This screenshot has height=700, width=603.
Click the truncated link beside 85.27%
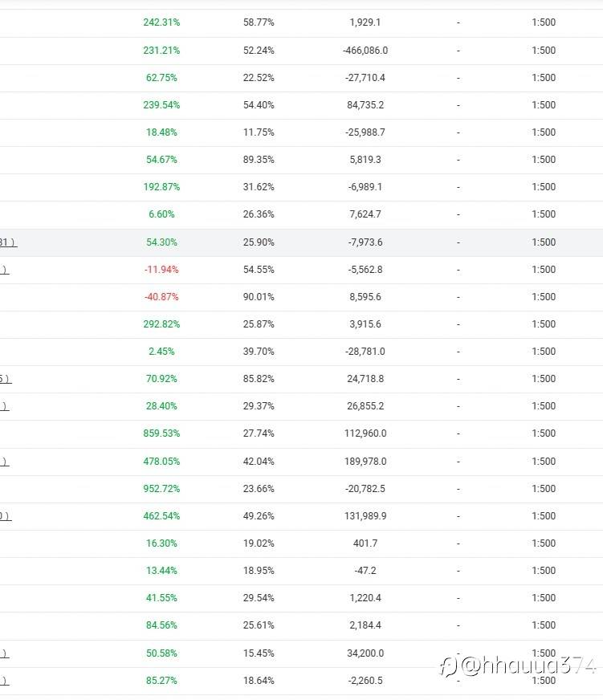[5, 681]
